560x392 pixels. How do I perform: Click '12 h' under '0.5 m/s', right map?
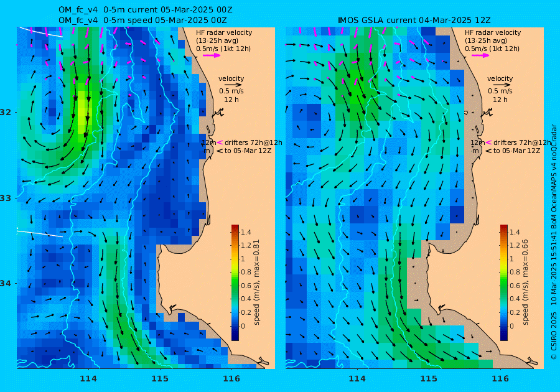(500, 100)
